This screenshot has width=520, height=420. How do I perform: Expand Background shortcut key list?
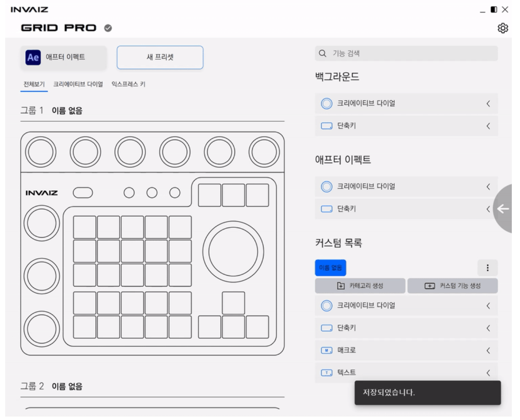tap(406, 126)
